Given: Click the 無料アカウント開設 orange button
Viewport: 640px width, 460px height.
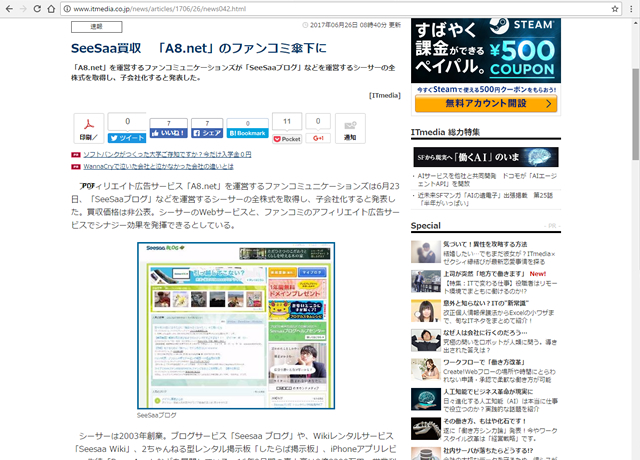Looking at the screenshot, I should click(485, 103).
